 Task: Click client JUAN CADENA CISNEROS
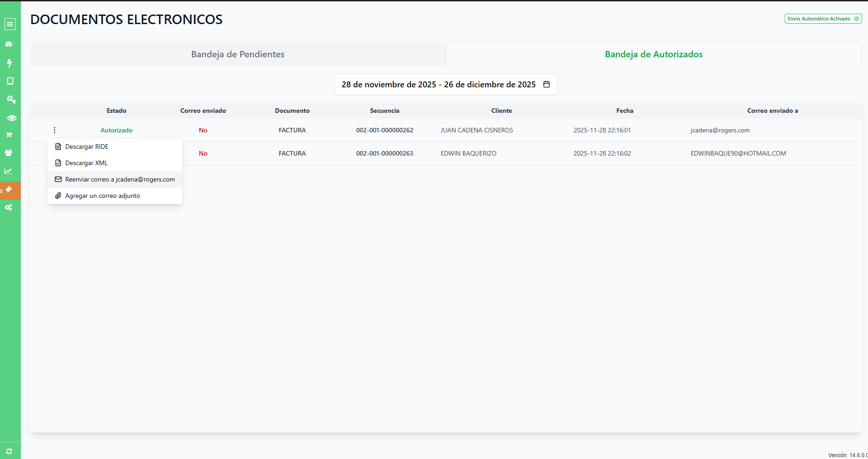pos(477,130)
